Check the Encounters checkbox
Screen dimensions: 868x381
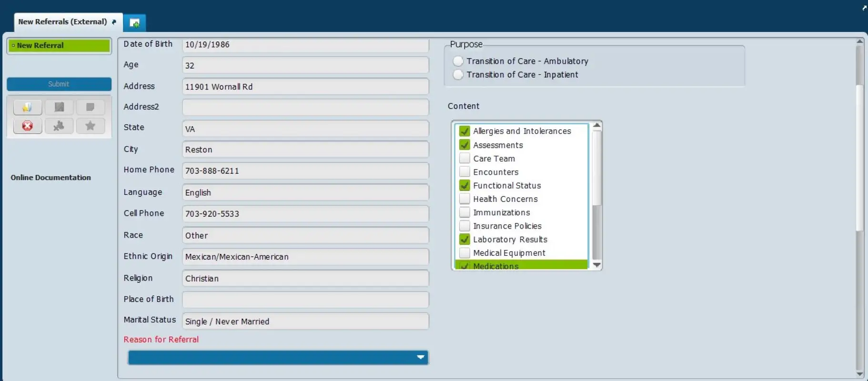464,171
